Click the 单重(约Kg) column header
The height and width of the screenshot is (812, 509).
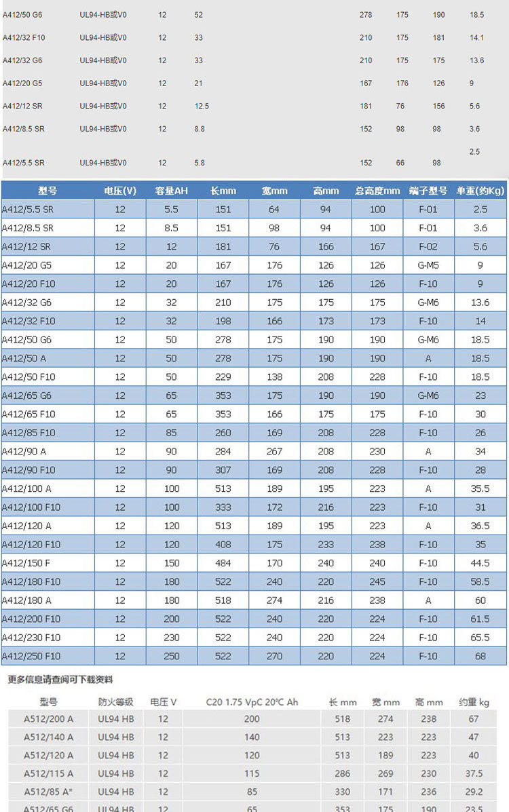[480, 191]
